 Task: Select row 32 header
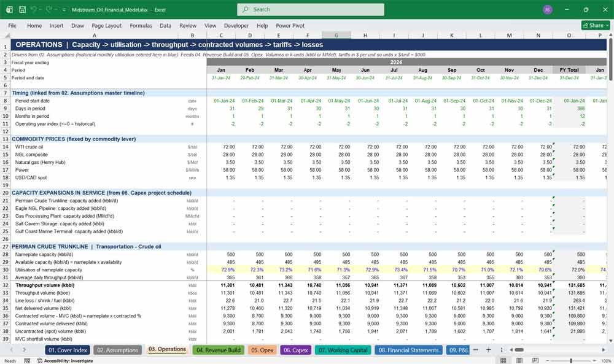6,285
